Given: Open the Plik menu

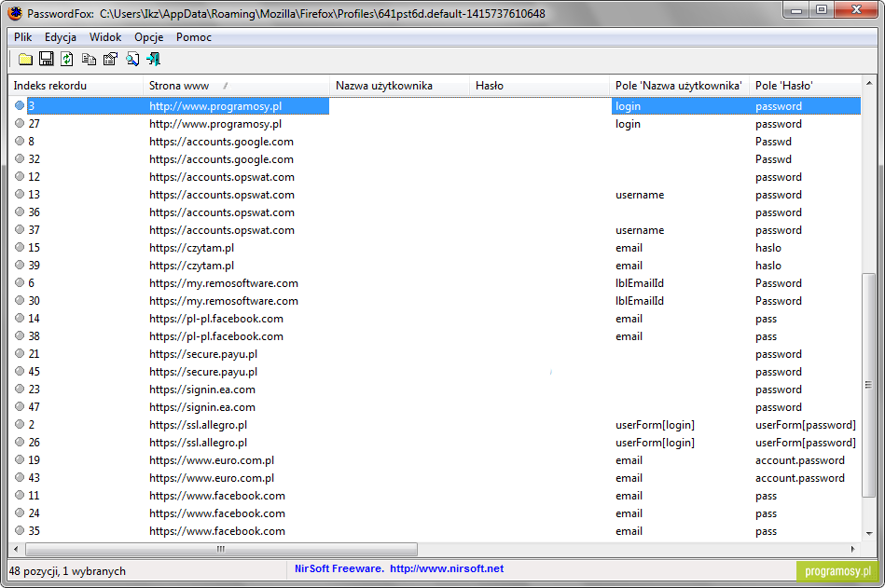Looking at the screenshot, I should pyautogui.click(x=23, y=37).
